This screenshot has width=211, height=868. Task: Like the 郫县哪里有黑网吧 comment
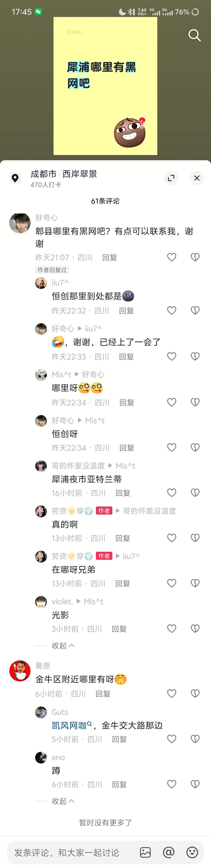(172, 257)
